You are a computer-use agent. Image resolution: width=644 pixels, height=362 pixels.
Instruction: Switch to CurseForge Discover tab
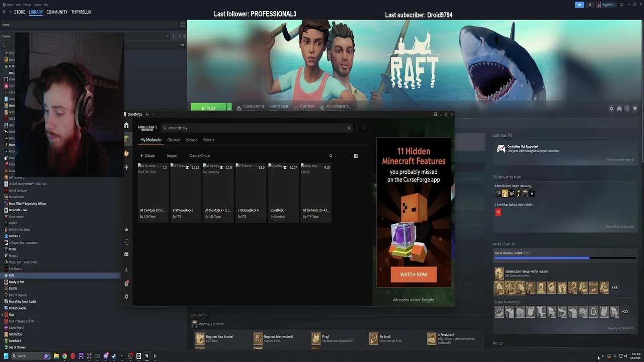[x=174, y=140]
